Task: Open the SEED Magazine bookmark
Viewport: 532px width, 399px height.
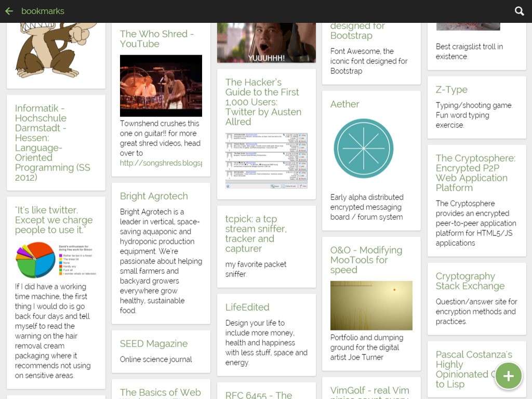Action: [154, 344]
